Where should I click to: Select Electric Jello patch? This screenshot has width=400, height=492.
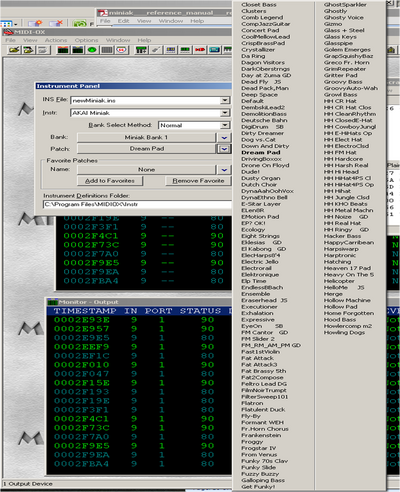260,262
